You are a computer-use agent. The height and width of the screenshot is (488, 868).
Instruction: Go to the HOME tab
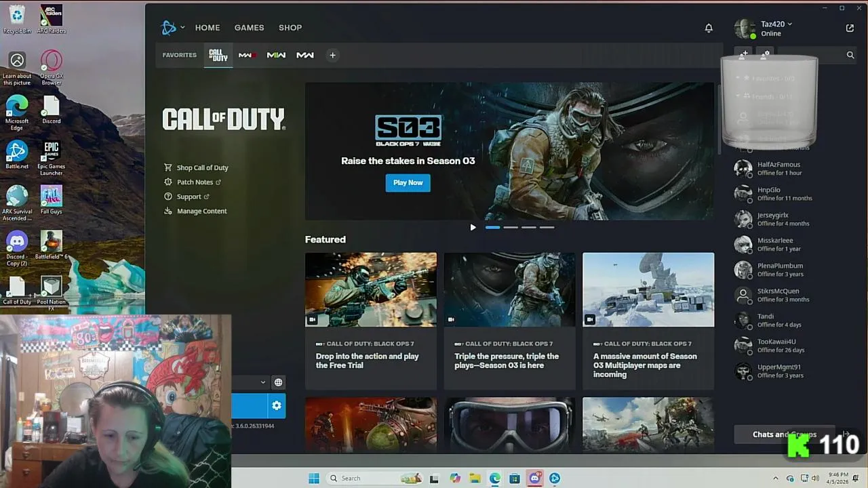point(208,28)
